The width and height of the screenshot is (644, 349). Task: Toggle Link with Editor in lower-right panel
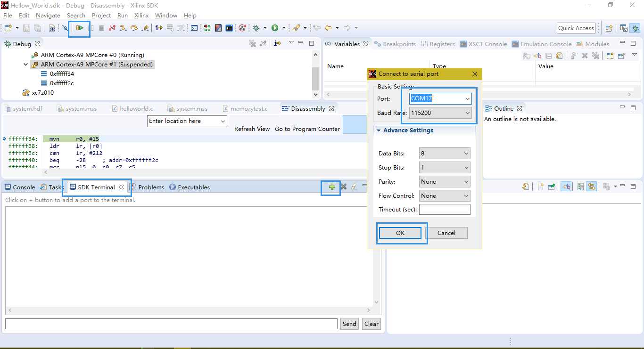click(591, 187)
